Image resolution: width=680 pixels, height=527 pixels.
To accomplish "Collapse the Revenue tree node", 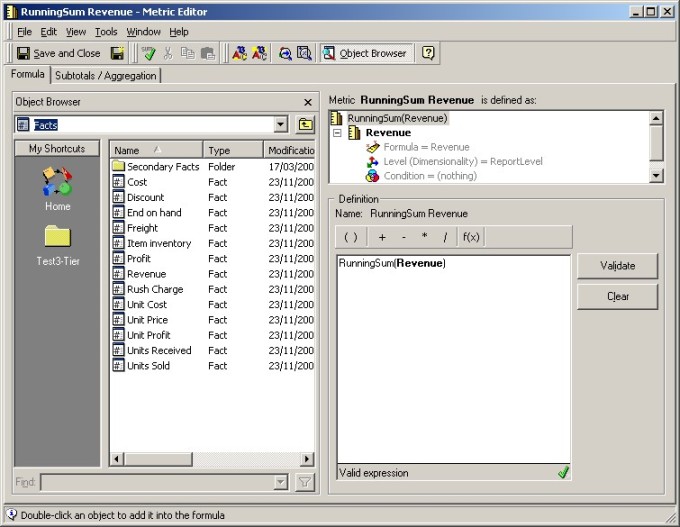I will (337, 133).
